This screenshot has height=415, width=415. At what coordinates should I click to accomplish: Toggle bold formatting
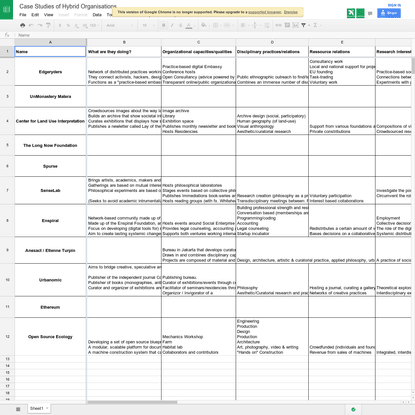(x=164, y=25)
